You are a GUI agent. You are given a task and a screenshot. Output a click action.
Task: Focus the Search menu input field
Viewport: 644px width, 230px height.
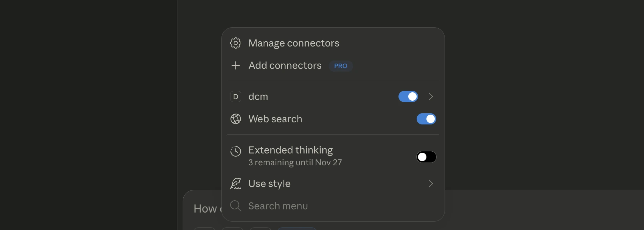314,206
